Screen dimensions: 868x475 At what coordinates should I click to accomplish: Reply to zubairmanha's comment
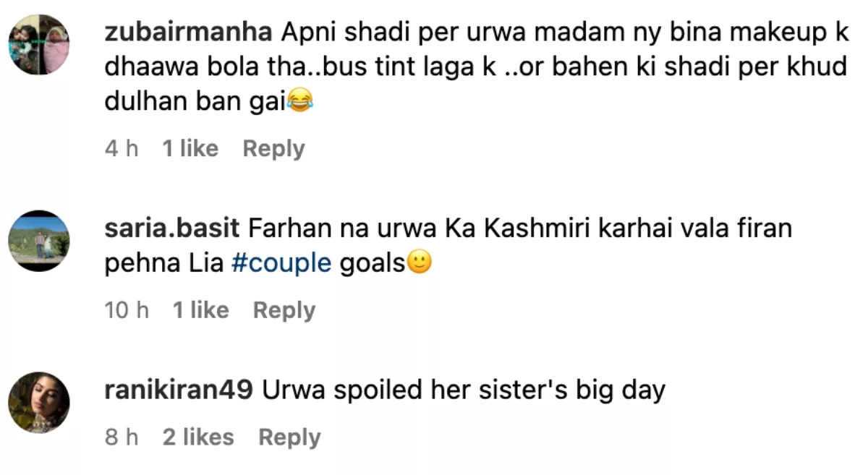click(273, 149)
